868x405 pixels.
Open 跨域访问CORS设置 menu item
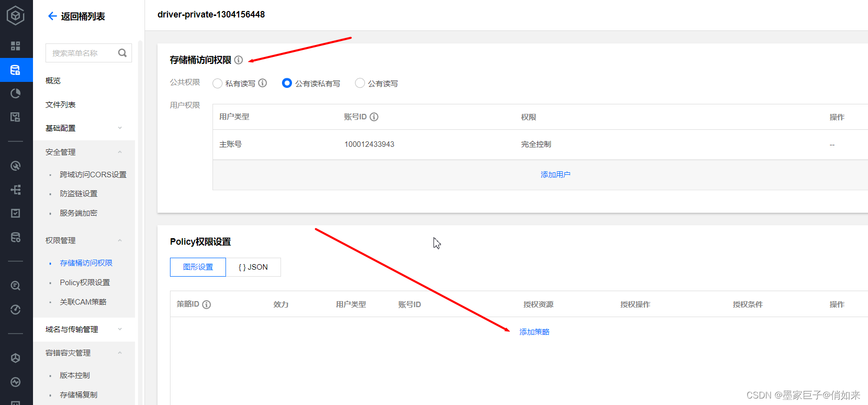click(93, 174)
